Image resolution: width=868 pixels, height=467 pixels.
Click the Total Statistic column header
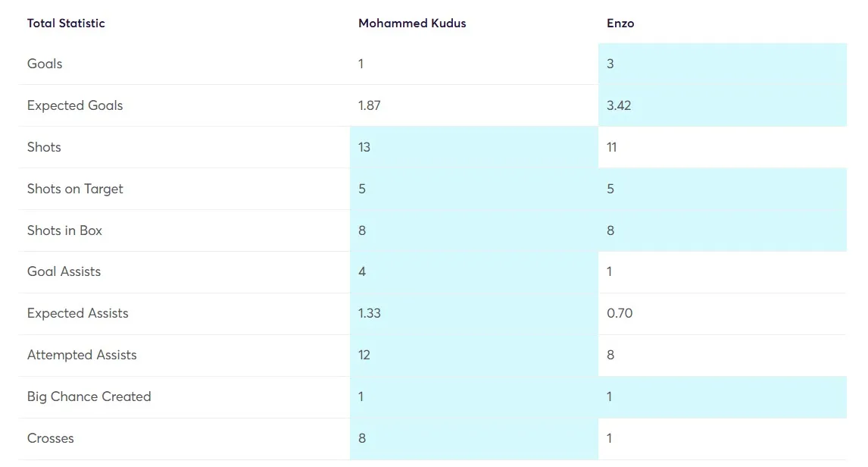[66, 24]
